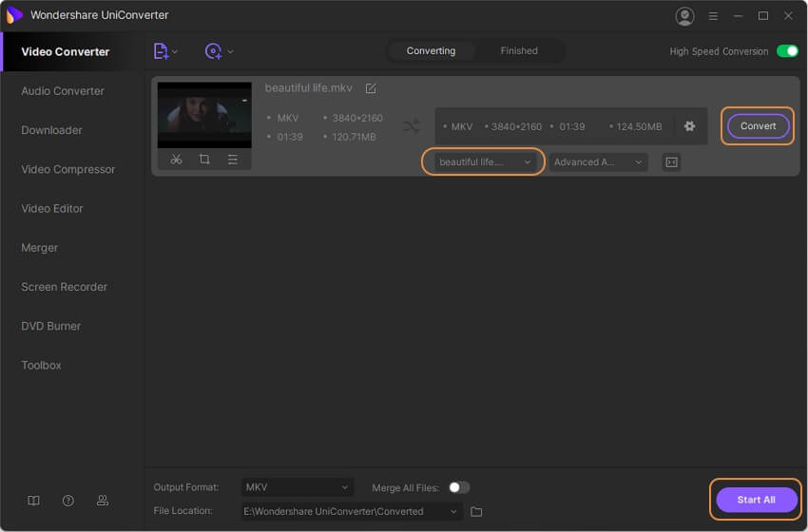The width and height of the screenshot is (808, 532).
Task: Click the community users icon in sidebar
Action: click(103, 501)
